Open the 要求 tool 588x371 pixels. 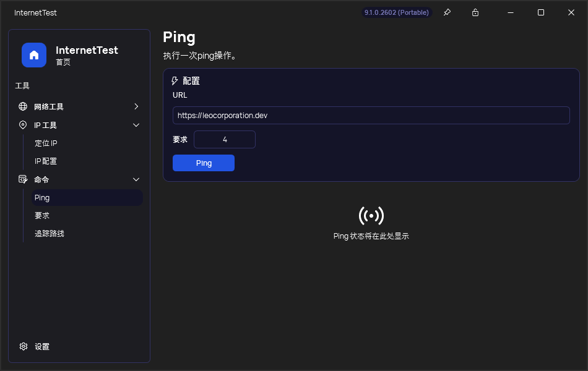42,215
